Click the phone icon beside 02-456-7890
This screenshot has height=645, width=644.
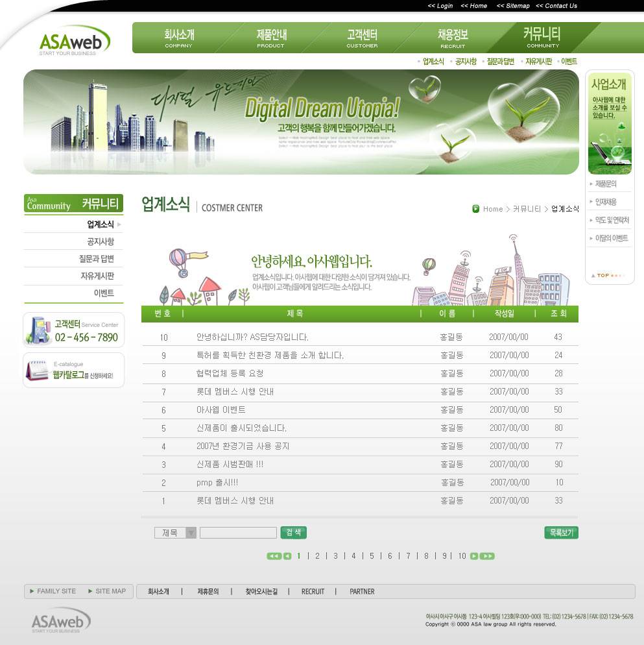tap(38, 330)
